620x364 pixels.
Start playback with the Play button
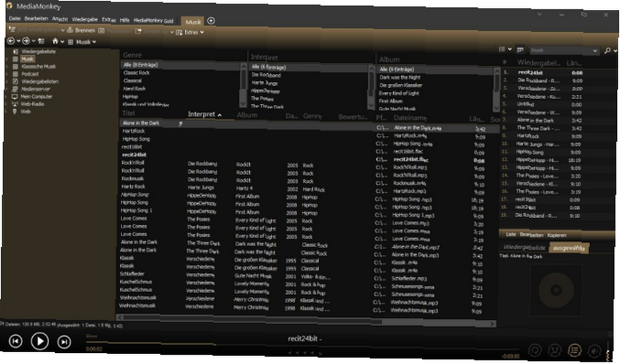(x=40, y=341)
